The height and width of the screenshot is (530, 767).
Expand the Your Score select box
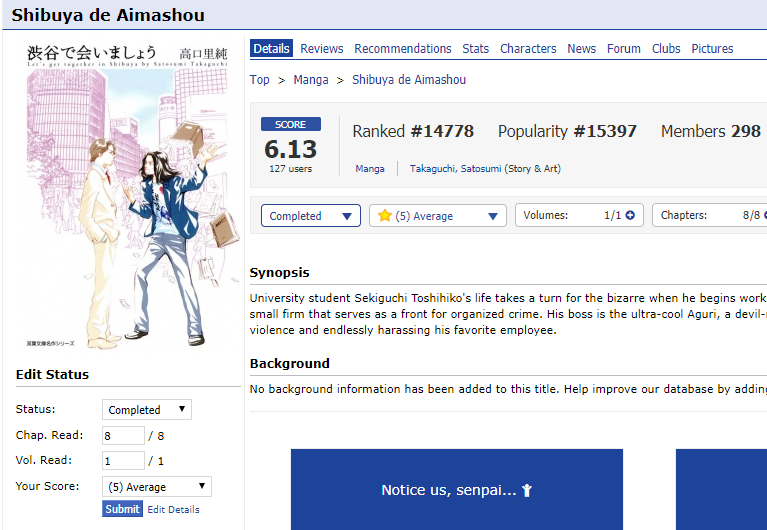coord(157,486)
